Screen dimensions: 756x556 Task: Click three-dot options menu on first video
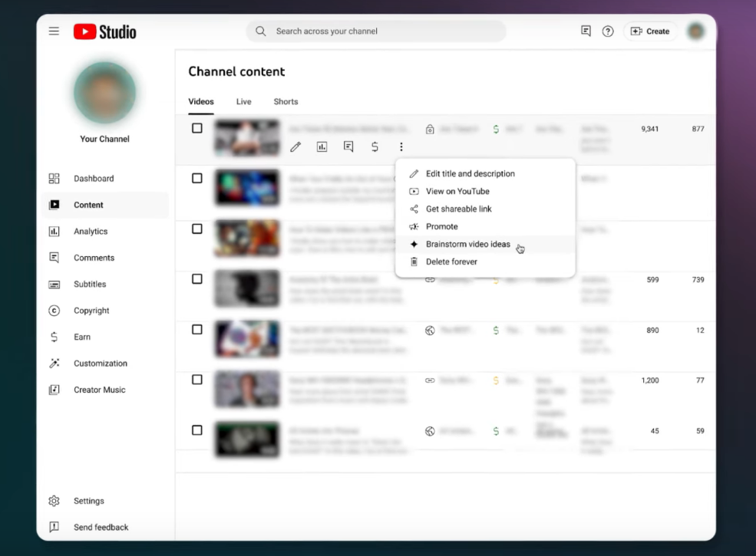tap(401, 147)
